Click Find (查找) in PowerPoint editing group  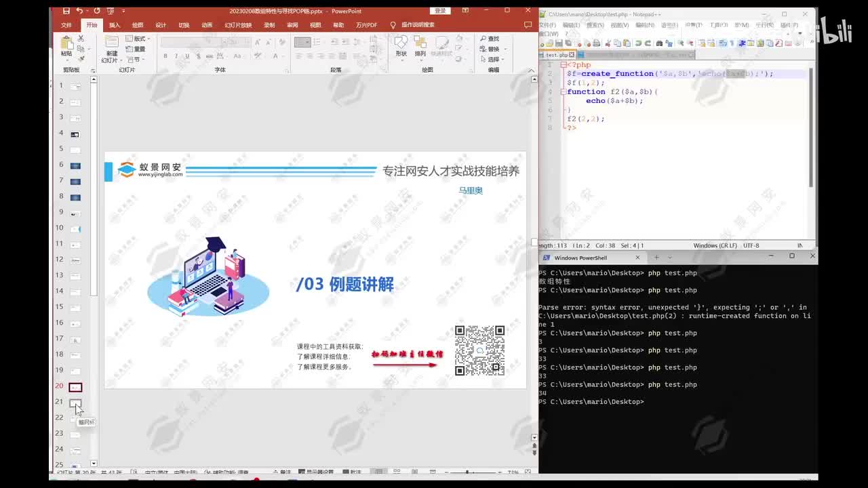(489, 39)
